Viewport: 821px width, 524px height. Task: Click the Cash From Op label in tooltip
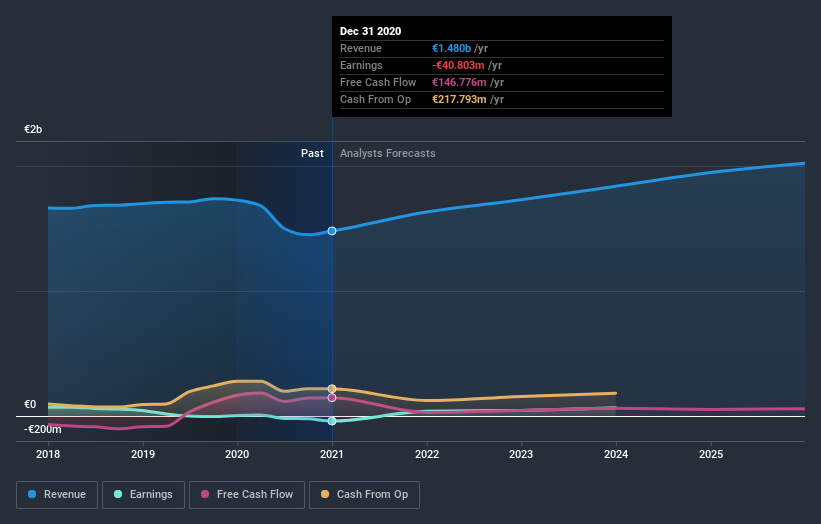[375, 99]
